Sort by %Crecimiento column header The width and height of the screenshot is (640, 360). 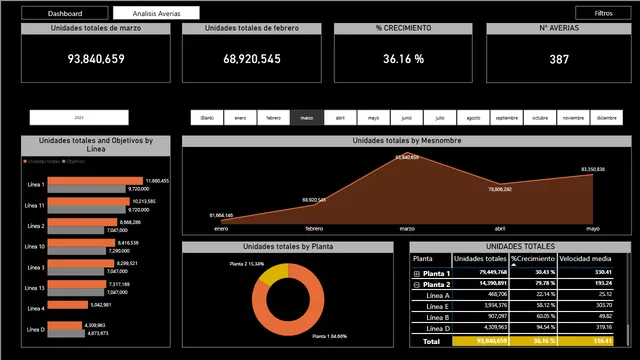pos(533,258)
